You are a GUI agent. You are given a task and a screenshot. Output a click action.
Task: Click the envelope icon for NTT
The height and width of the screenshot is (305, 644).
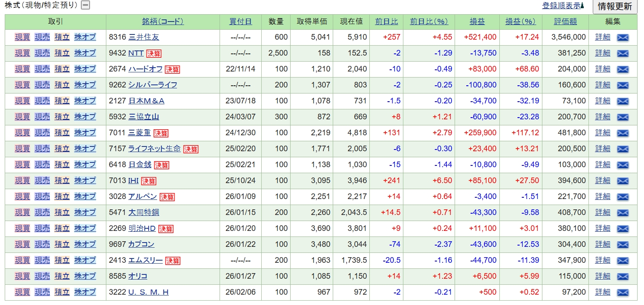tap(622, 53)
